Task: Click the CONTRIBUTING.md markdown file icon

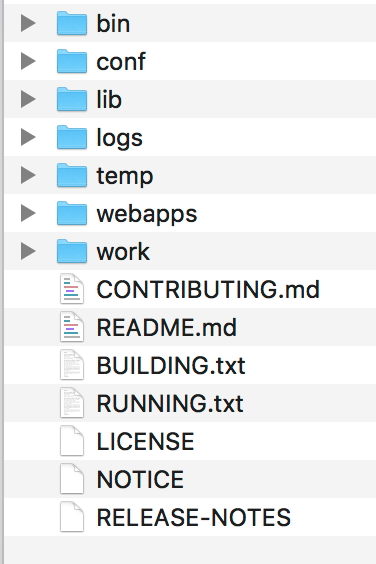Action: click(x=72, y=289)
